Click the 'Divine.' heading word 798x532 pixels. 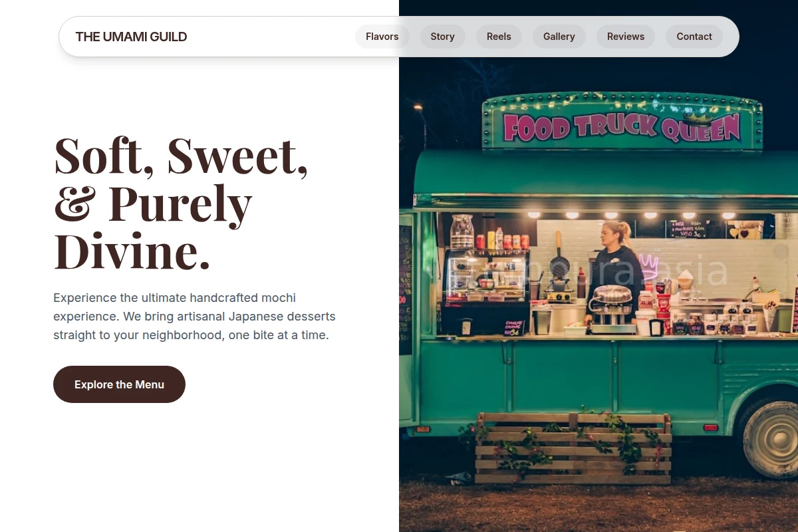tap(132, 251)
